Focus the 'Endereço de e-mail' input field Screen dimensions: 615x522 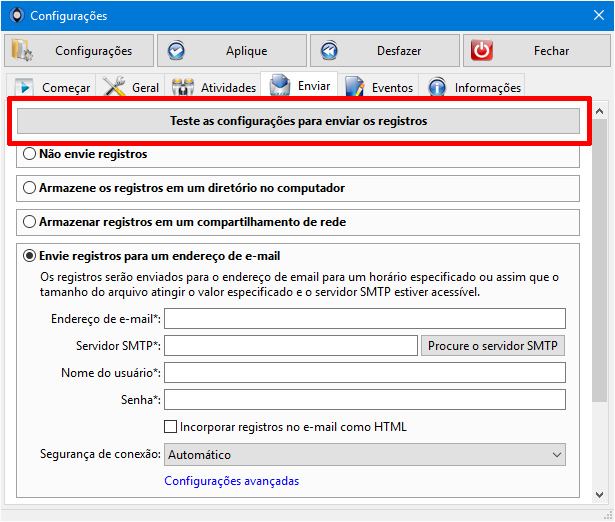(x=365, y=318)
